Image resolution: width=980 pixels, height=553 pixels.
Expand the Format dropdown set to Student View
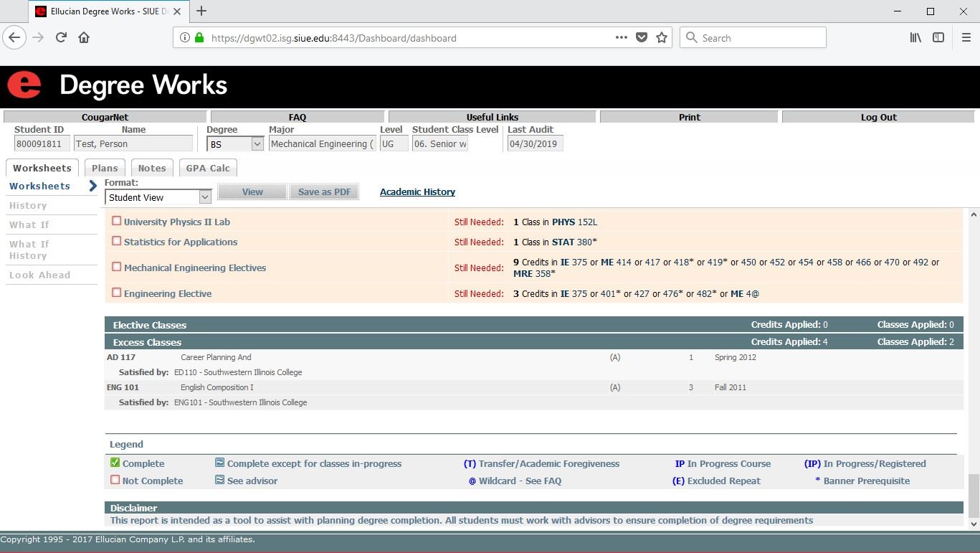(158, 197)
